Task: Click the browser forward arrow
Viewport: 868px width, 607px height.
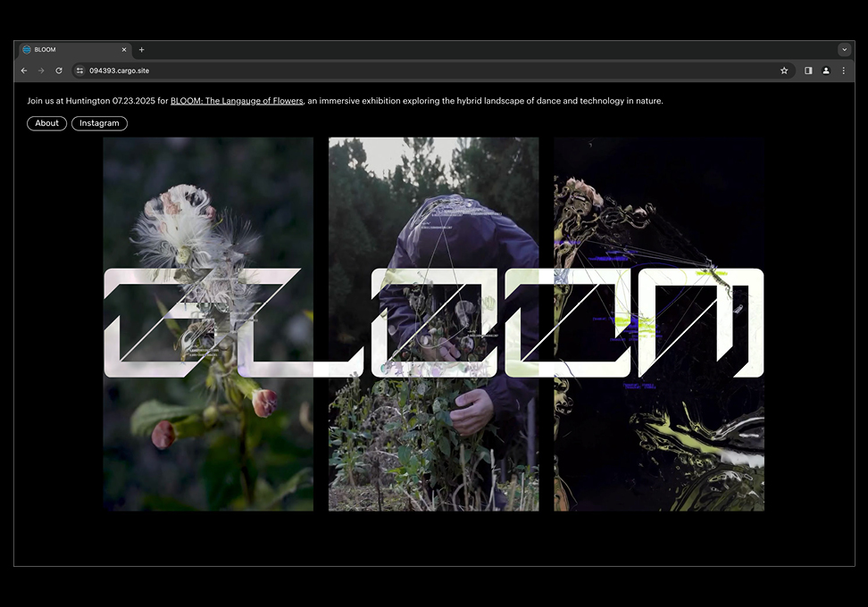Action: [41, 71]
